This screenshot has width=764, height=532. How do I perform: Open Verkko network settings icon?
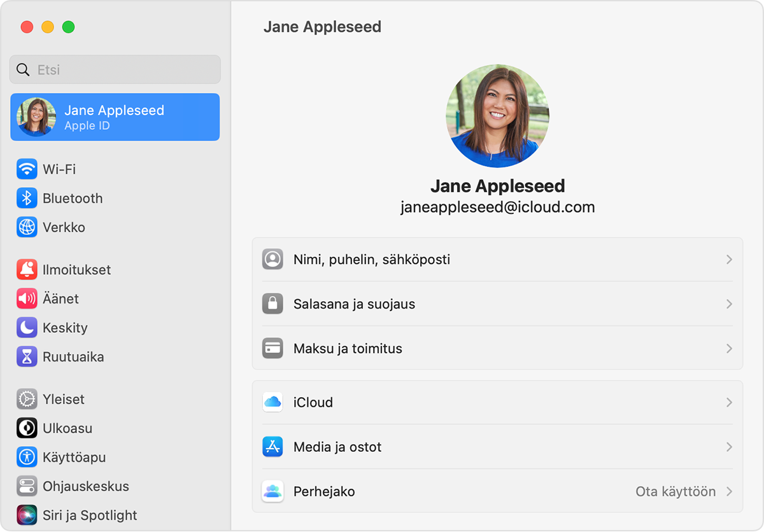26,227
